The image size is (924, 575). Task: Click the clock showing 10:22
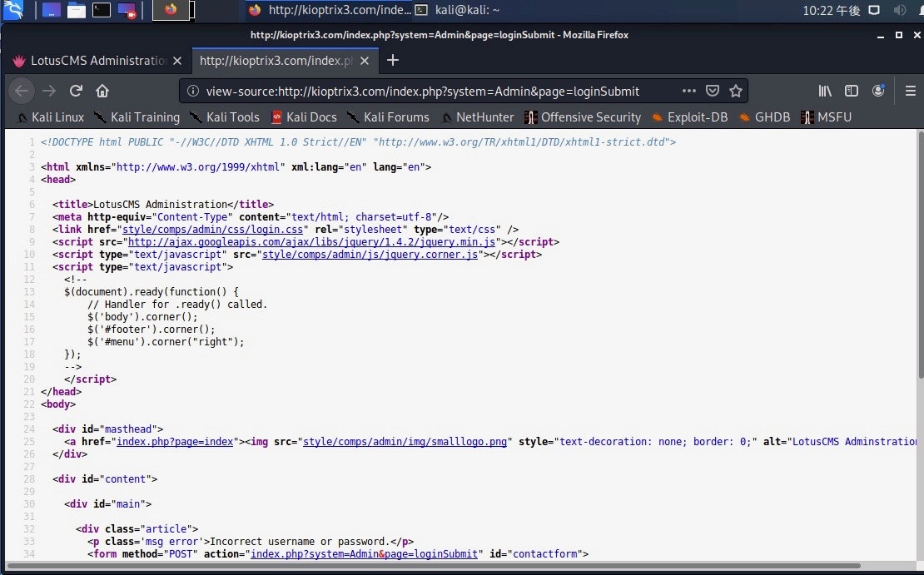point(831,10)
